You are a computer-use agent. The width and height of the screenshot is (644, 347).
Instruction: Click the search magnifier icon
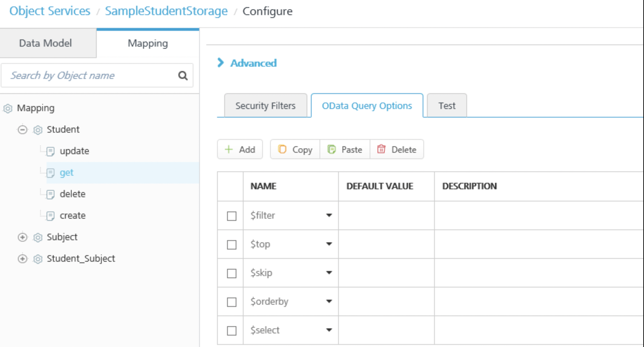183,76
